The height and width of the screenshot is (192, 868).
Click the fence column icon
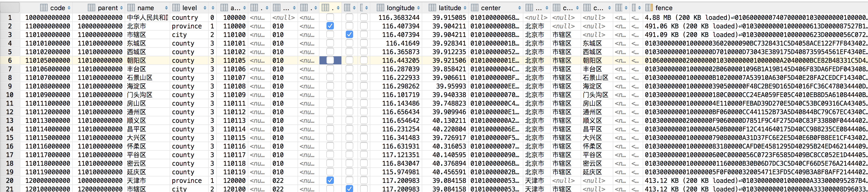[649, 8]
